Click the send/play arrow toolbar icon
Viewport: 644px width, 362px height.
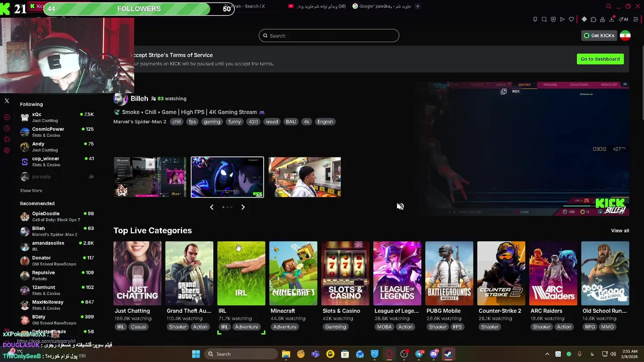click(x=562, y=19)
